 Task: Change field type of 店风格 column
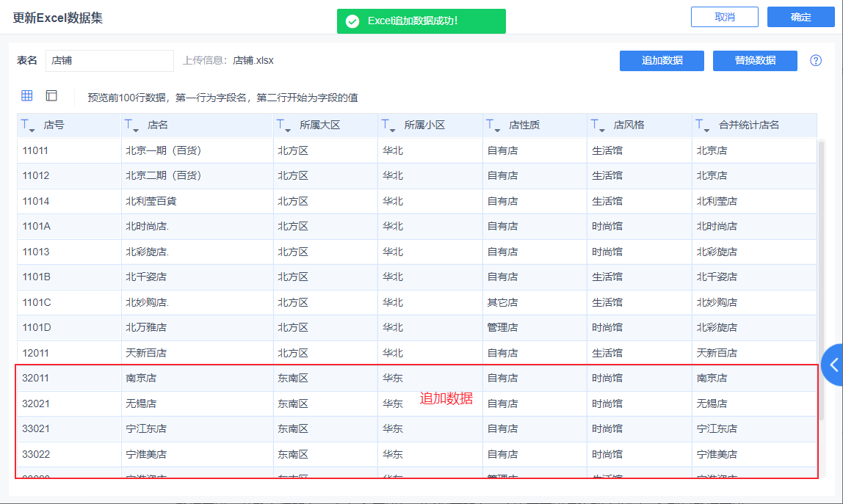[598, 125]
